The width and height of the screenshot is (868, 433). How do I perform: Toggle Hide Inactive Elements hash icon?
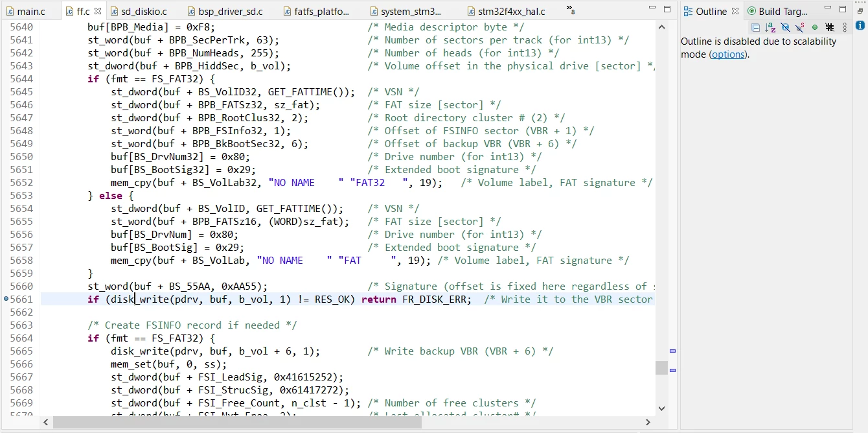[829, 27]
